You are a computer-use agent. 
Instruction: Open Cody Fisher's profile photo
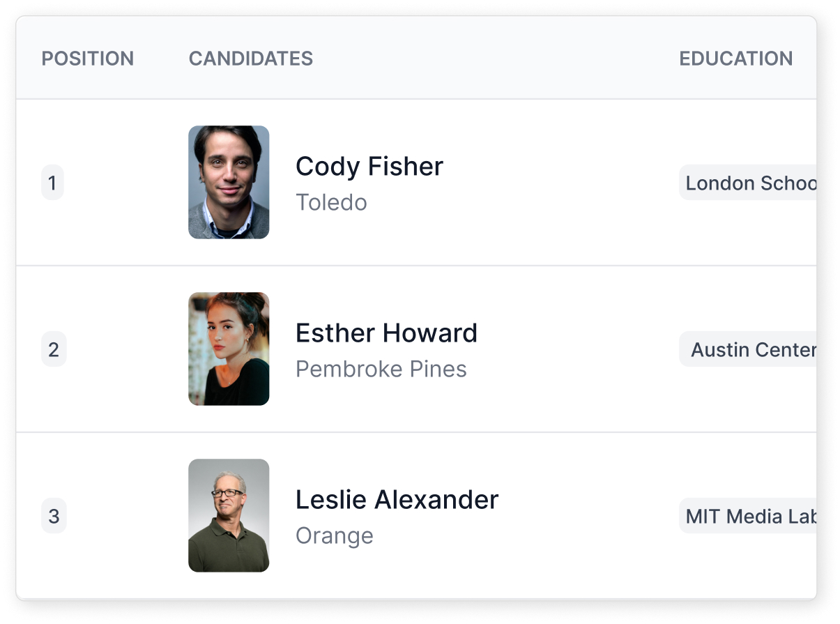[229, 182]
